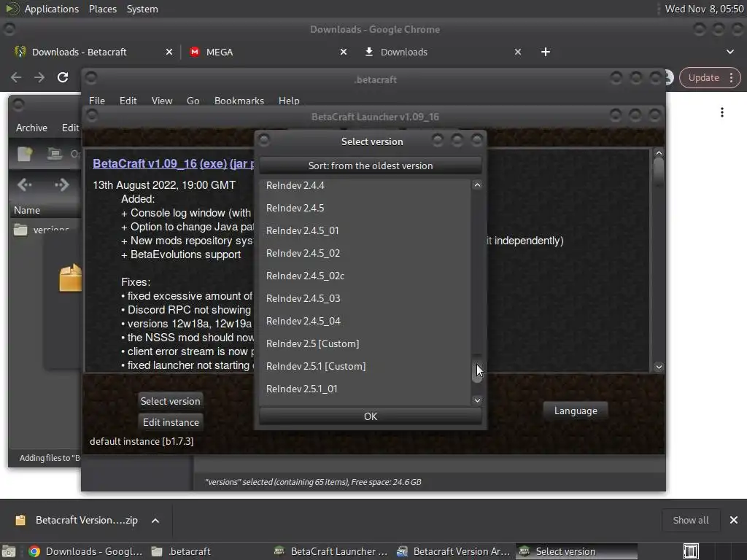Close the Downloads tab in Chrome
The width and height of the screenshot is (747, 560).
[x=518, y=52]
